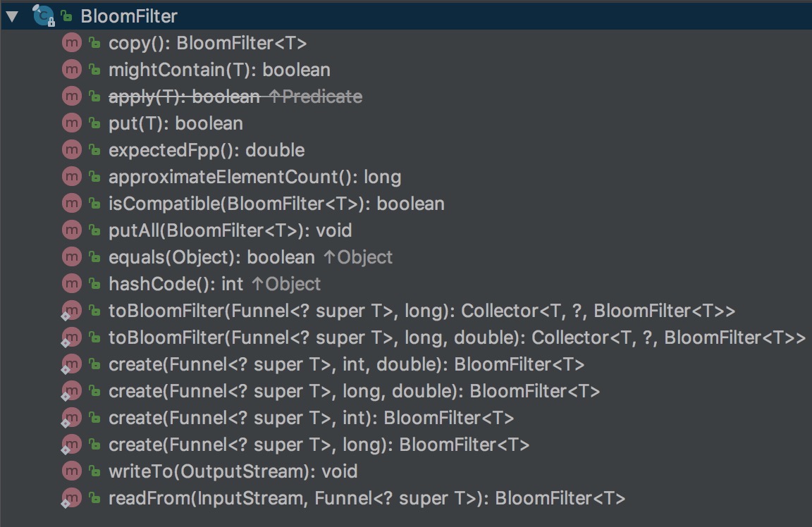This screenshot has width=812, height=527.
Task: Click the public visibility icon next to BloomFilter
Action: click(x=67, y=16)
